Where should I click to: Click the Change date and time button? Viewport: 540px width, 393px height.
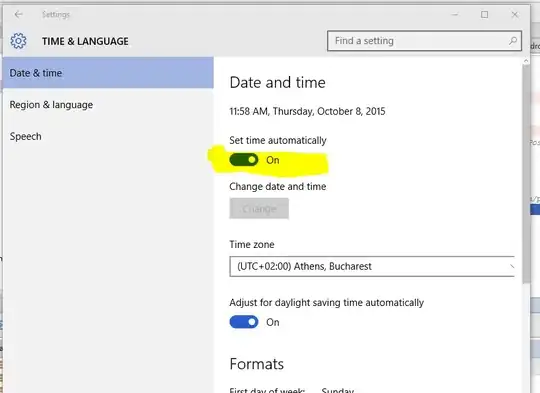click(x=259, y=208)
